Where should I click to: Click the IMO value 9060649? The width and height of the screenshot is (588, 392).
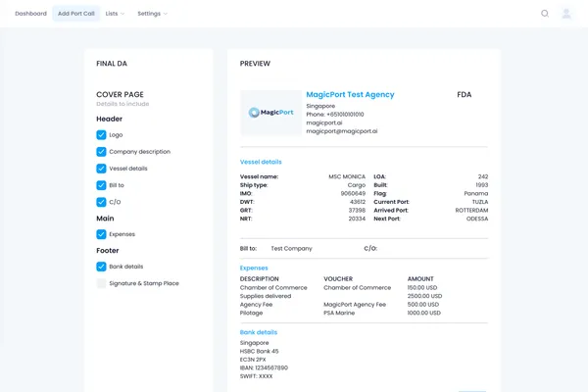353,194
